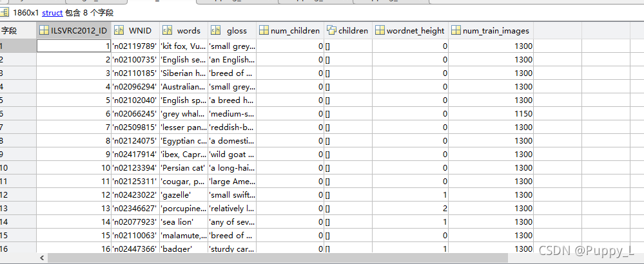Click the char type icon in WNID header

pyautogui.click(x=119, y=30)
